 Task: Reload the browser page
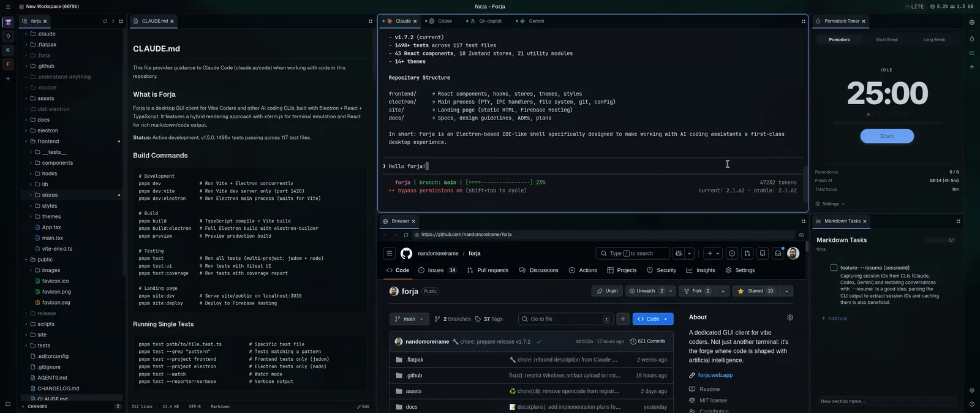(405, 235)
